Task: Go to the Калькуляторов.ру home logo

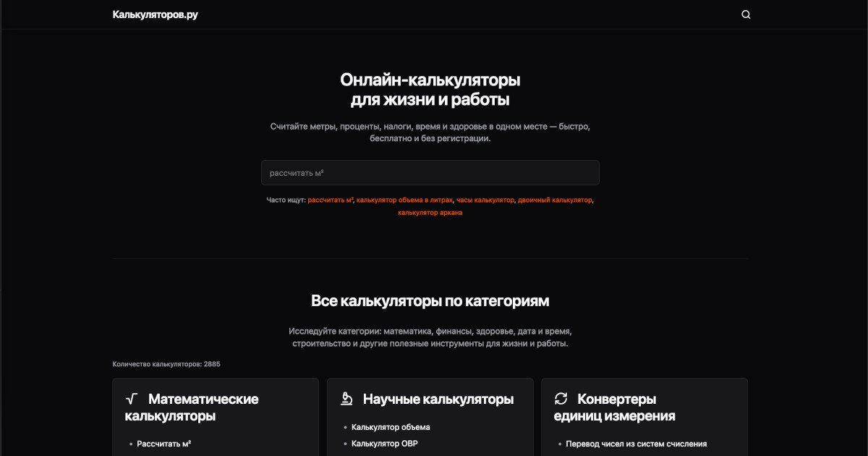Action: [x=155, y=14]
